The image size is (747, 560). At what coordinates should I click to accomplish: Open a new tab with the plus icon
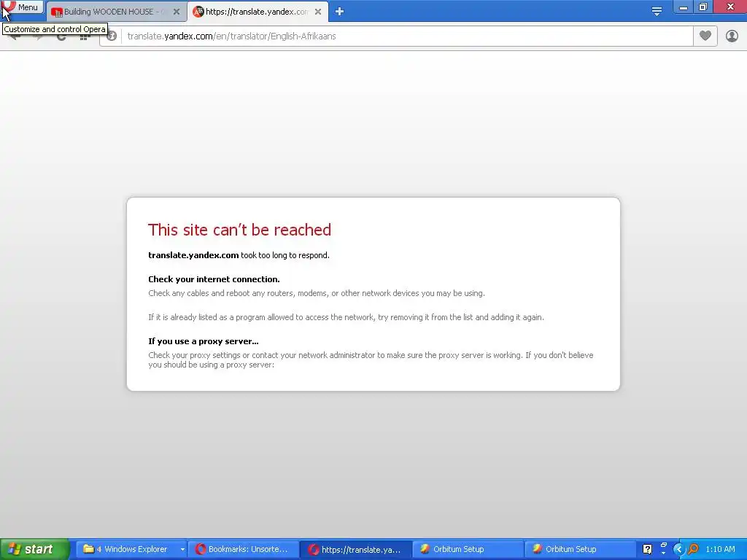pyautogui.click(x=339, y=12)
